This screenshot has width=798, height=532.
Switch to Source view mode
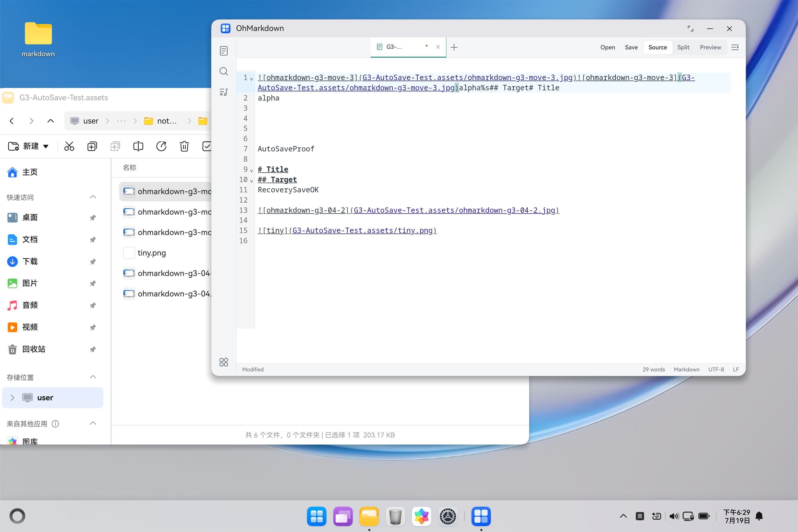click(x=658, y=48)
